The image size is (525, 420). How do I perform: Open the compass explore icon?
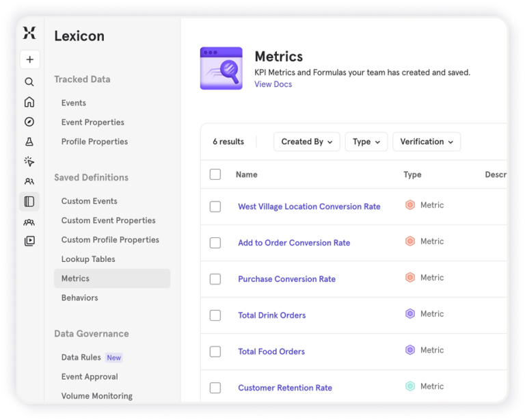(x=29, y=122)
